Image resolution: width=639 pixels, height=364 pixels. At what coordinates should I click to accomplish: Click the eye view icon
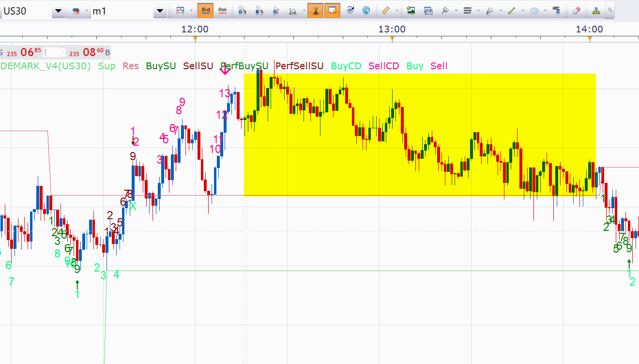(x=350, y=10)
